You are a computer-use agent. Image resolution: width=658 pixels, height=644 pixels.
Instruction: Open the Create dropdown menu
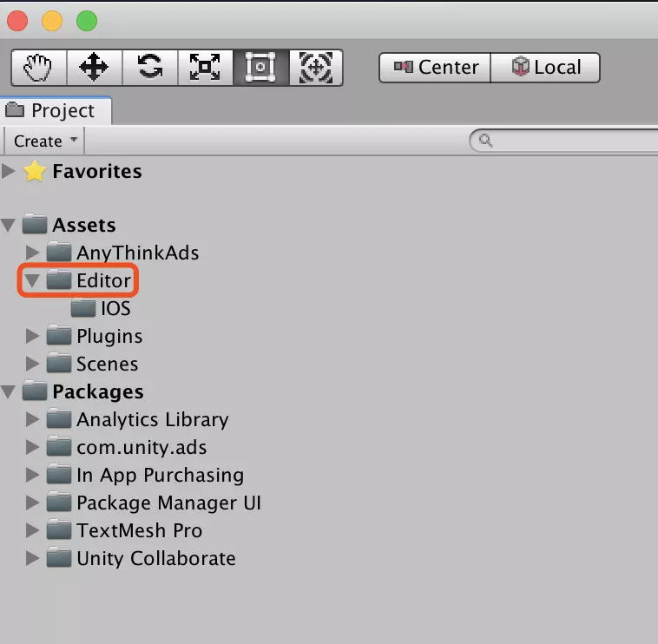[x=45, y=141]
